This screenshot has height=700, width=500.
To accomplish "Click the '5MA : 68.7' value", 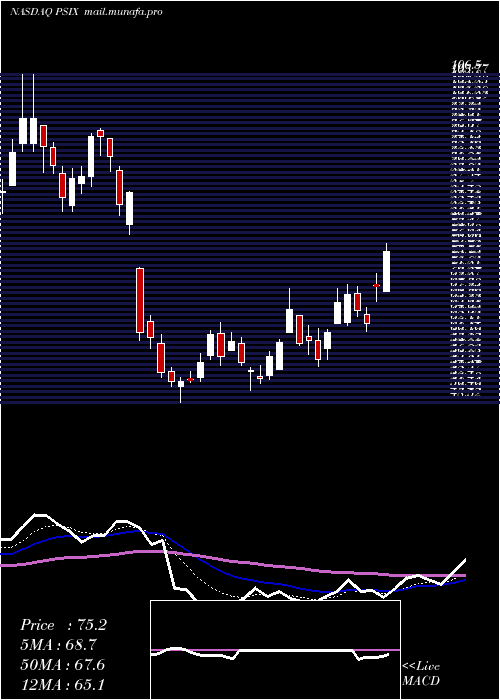I will point(59,645).
